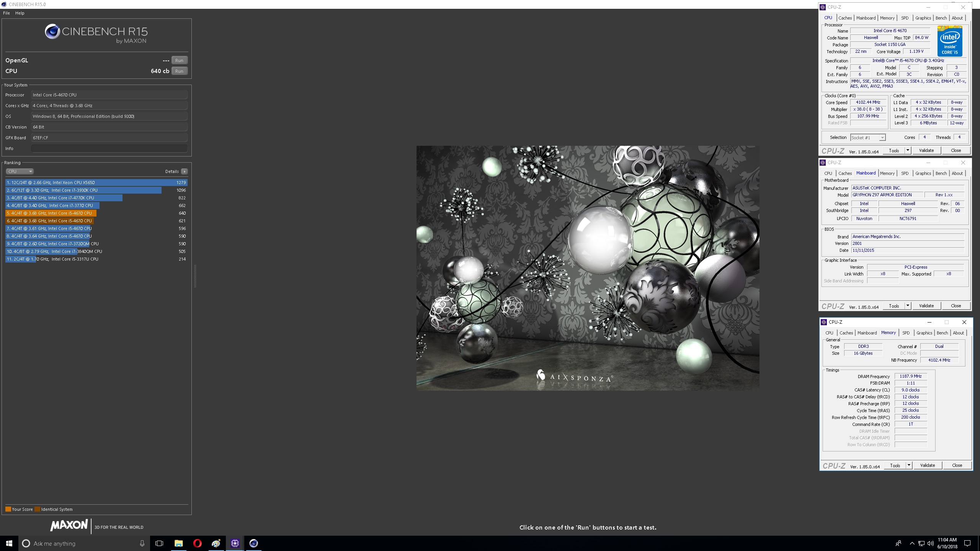Run the CPU benchmark

pos(179,71)
